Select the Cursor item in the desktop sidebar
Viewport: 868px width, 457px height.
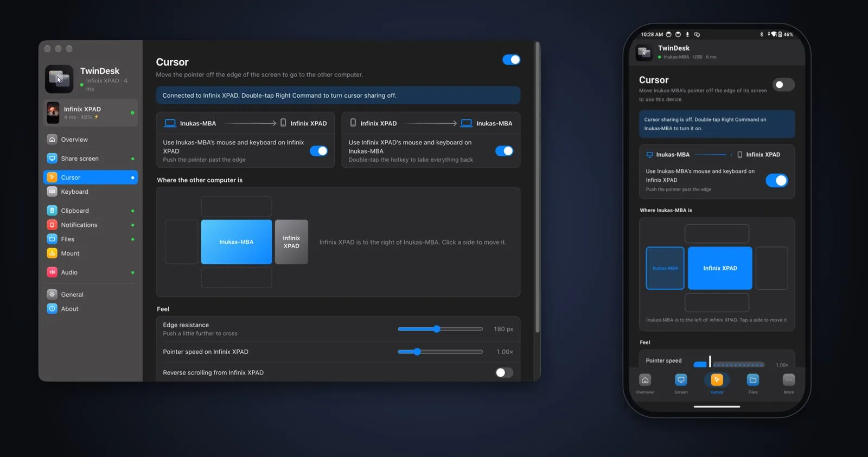pyautogui.click(x=90, y=177)
